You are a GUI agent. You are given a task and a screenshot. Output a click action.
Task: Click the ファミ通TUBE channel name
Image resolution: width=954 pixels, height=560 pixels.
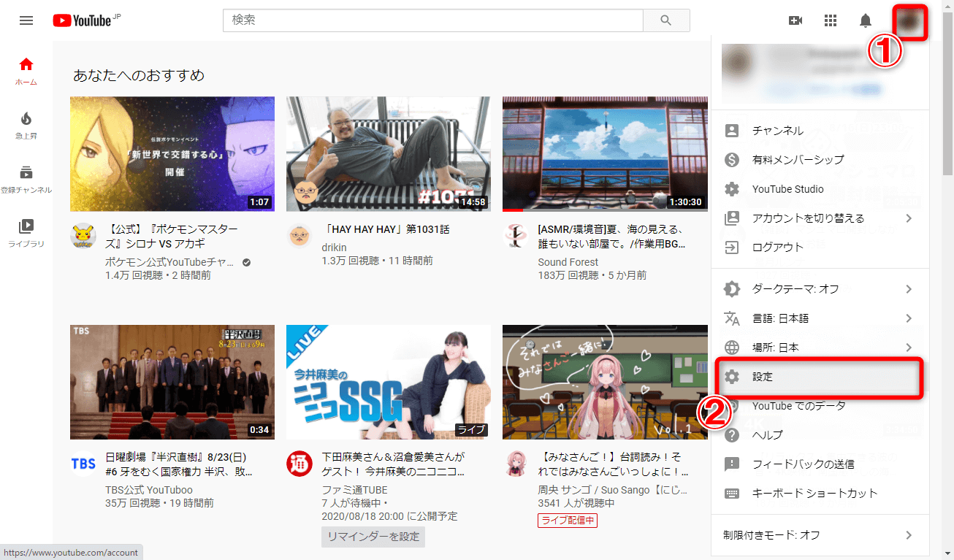(x=355, y=490)
